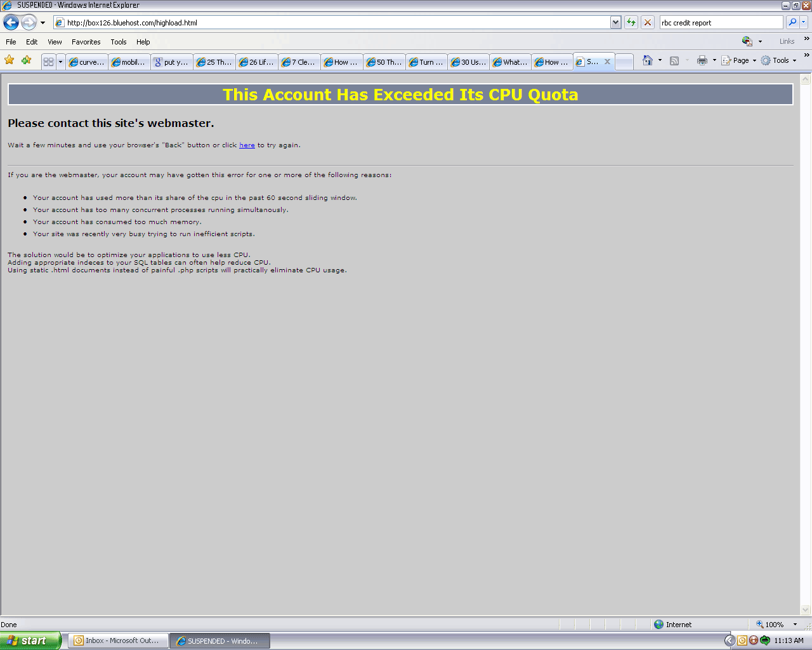Open the Favorites Center star icon
This screenshot has width=812, height=650.
(10, 60)
